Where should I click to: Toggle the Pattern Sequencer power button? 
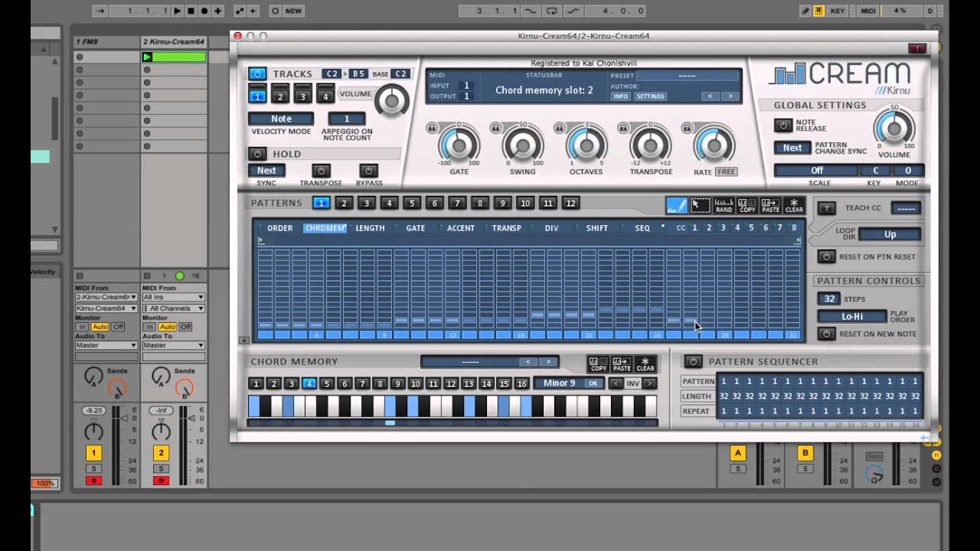pyautogui.click(x=693, y=361)
